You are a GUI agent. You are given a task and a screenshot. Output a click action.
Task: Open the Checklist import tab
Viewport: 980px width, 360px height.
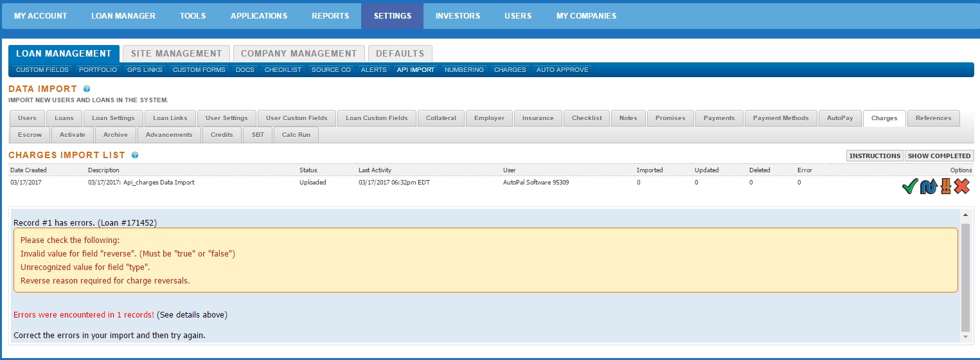[587, 118]
